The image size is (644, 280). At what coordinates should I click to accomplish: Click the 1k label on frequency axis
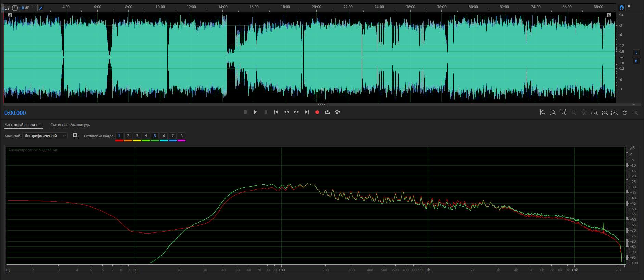tap(428, 270)
